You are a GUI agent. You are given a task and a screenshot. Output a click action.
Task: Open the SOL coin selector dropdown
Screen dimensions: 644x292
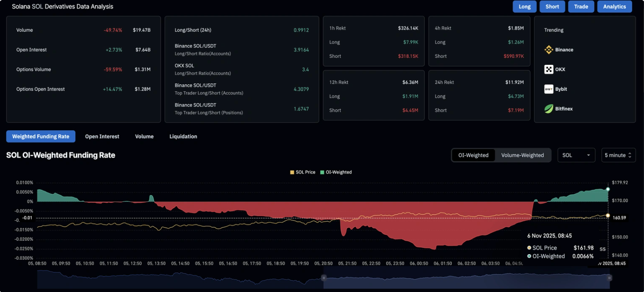tap(576, 155)
